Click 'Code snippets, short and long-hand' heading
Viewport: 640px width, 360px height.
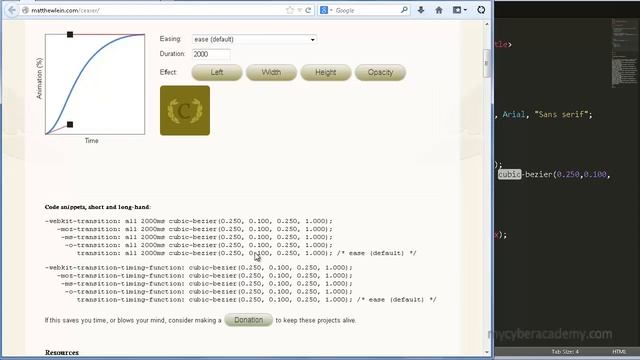[x=98, y=207]
